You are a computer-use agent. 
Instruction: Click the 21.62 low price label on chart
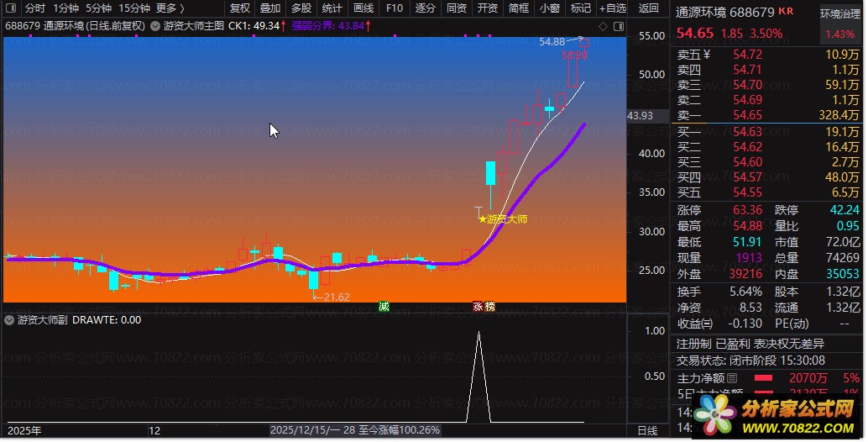click(x=337, y=297)
